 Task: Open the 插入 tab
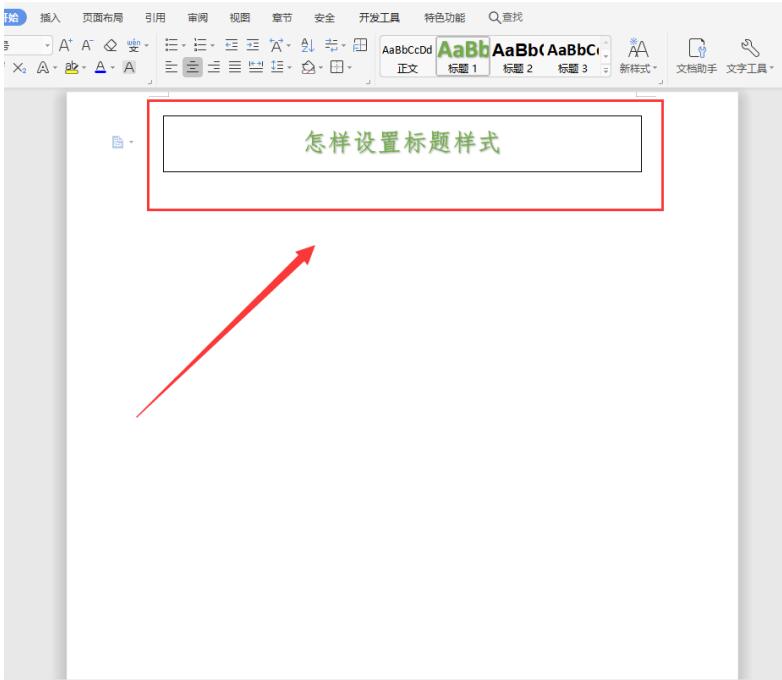[50, 17]
